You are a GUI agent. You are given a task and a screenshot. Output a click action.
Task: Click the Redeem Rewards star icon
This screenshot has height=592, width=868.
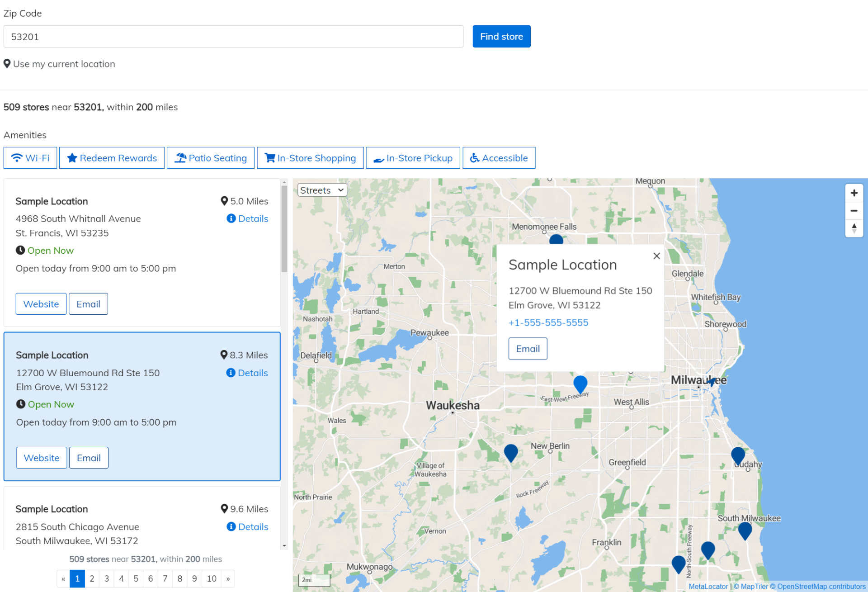click(73, 158)
